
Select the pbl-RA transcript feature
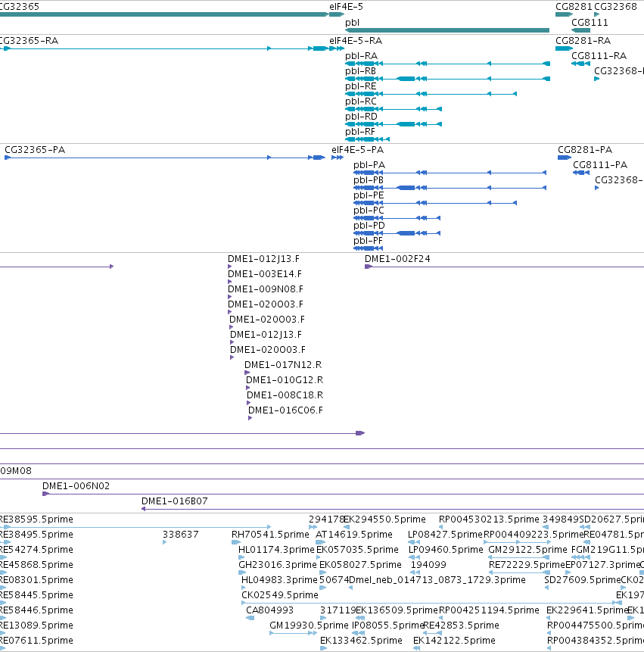447,64
